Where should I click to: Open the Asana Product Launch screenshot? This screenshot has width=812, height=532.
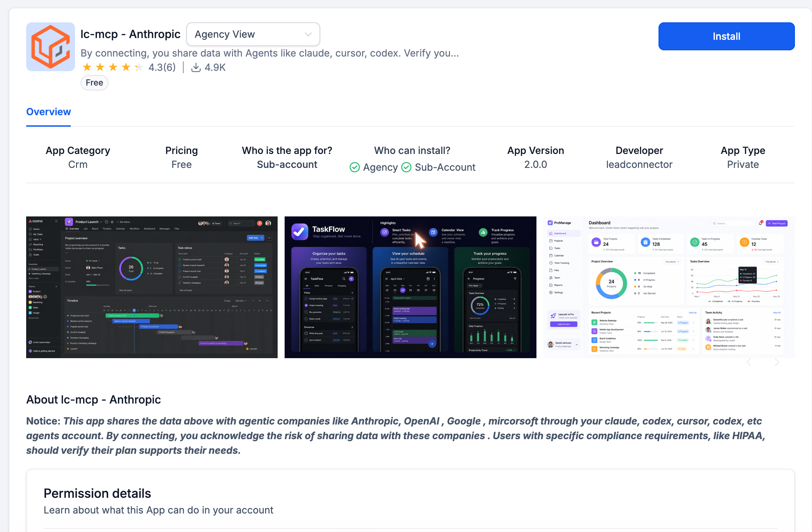[x=152, y=287]
